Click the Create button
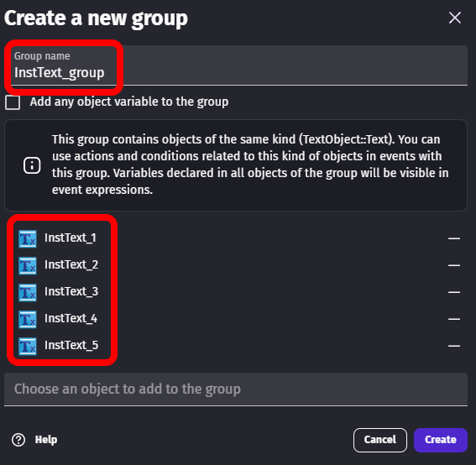The height and width of the screenshot is (465, 476). [x=441, y=440]
